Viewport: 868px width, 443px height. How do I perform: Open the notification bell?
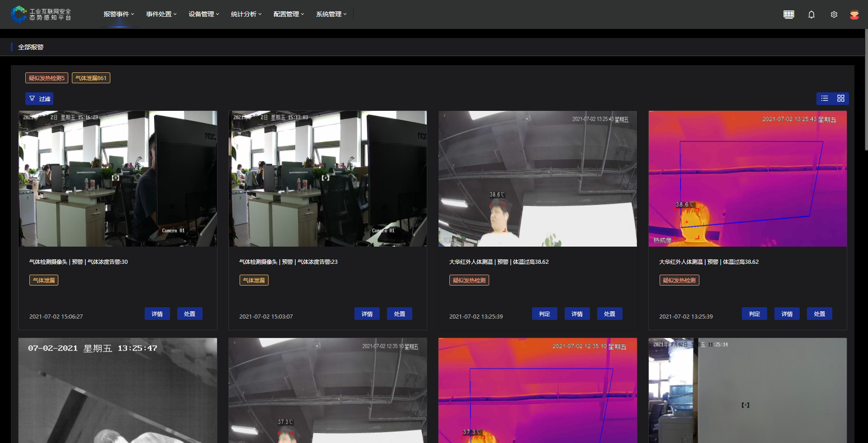coord(811,14)
